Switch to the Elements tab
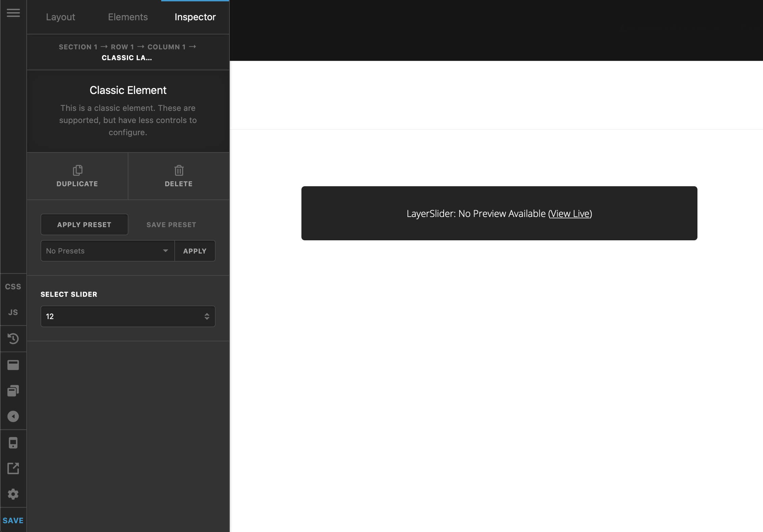Image resolution: width=763 pixels, height=532 pixels. click(127, 17)
